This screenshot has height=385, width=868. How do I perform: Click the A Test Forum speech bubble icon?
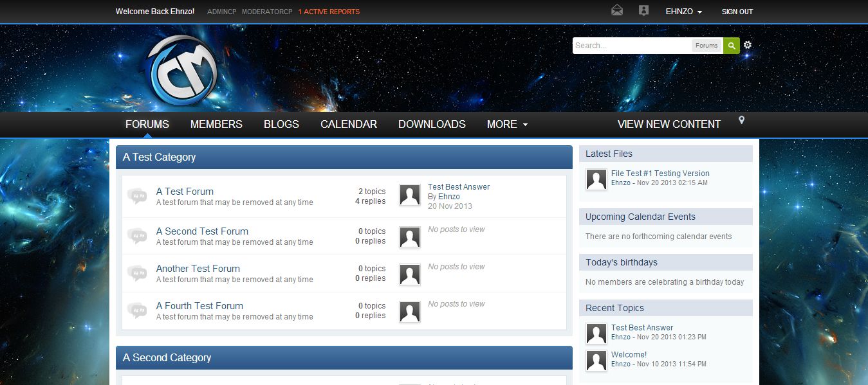point(137,196)
